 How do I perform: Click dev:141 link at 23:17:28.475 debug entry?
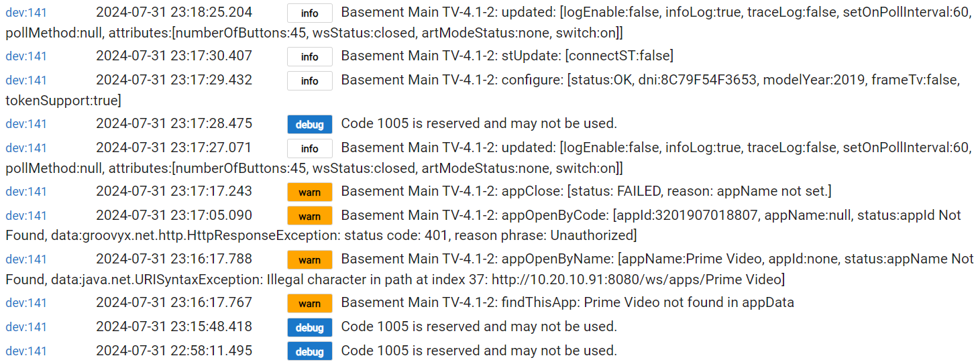[x=26, y=124]
